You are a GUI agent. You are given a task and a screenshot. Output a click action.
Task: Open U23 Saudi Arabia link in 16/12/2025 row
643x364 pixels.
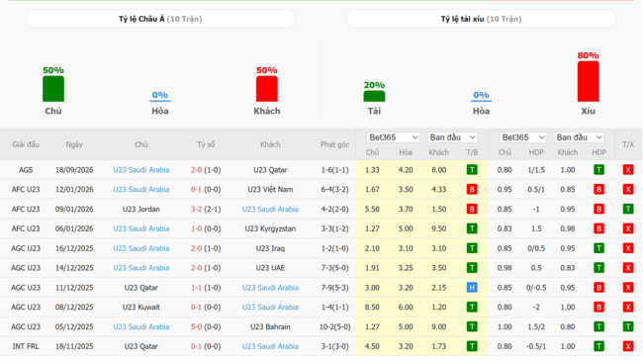click(141, 248)
